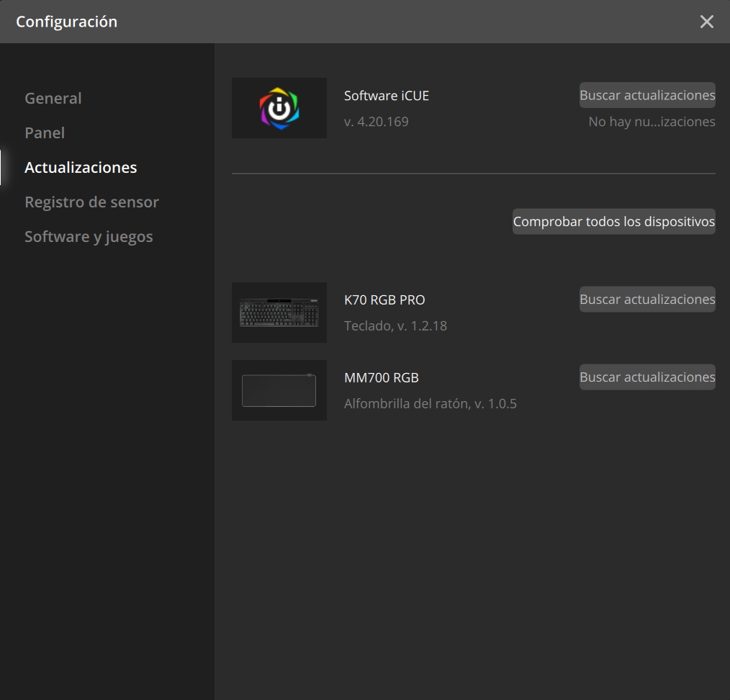Click Comprobar todos los dispositivos button

tap(613, 221)
